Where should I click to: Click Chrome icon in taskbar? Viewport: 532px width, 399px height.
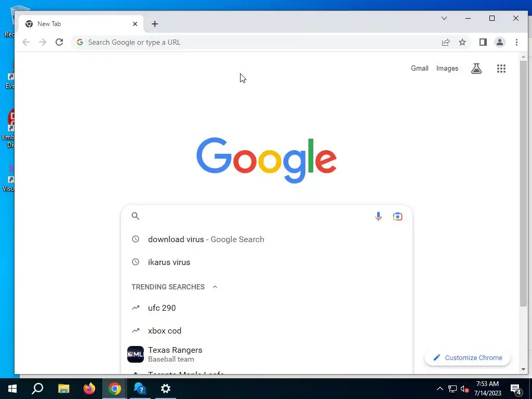click(x=115, y=389)
